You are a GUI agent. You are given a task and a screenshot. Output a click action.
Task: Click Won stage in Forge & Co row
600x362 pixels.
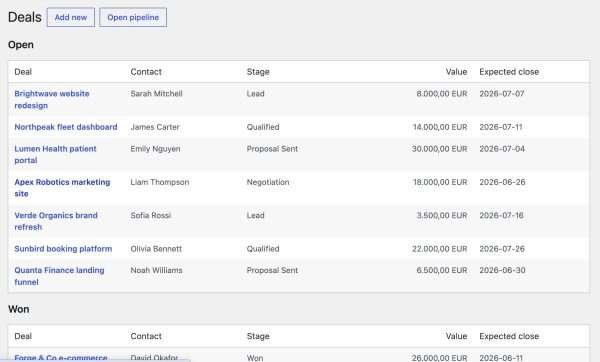click(x=255, y=358)
